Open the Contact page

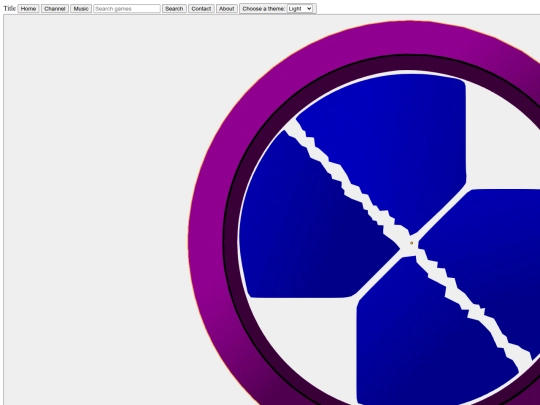click(x=201, y=9)
